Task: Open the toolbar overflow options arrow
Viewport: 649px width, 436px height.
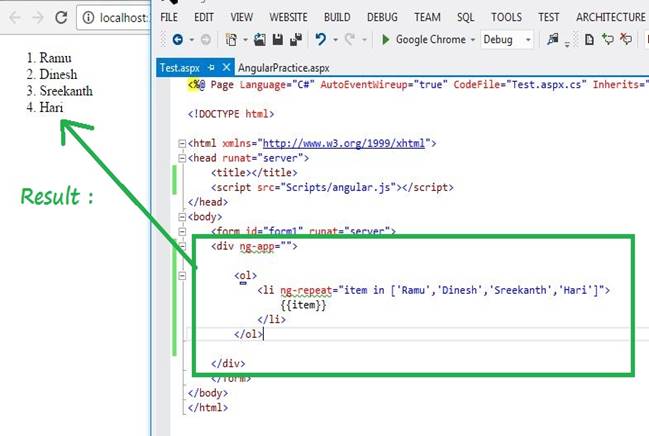Action: pyautogui.click(x=567, y=43)
